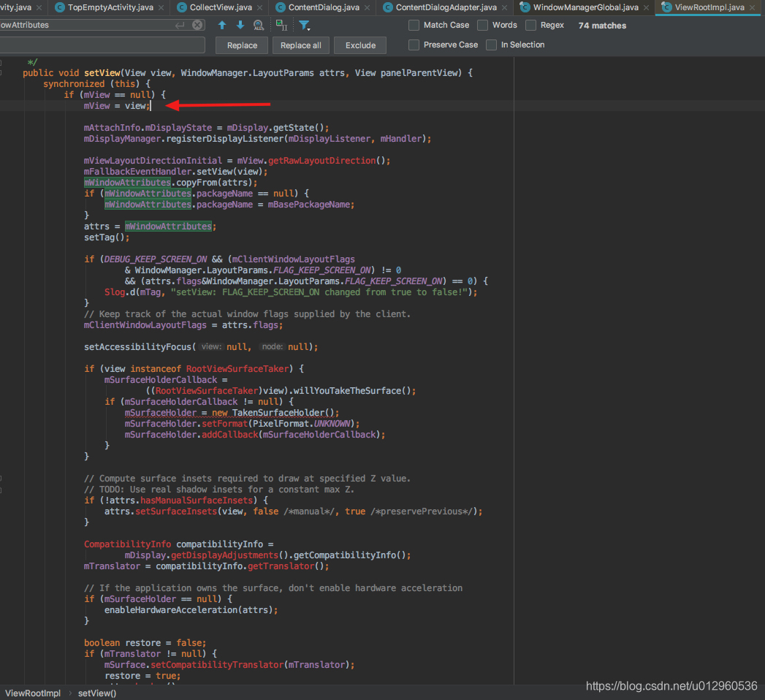Click highlighted mWindowAttributes before copyFrom
This screenshot has height=700, width=765.
tap(127, 183)
